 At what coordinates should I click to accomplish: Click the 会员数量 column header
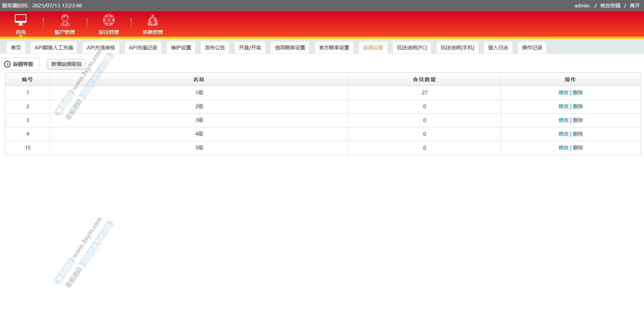pos(424,80)
